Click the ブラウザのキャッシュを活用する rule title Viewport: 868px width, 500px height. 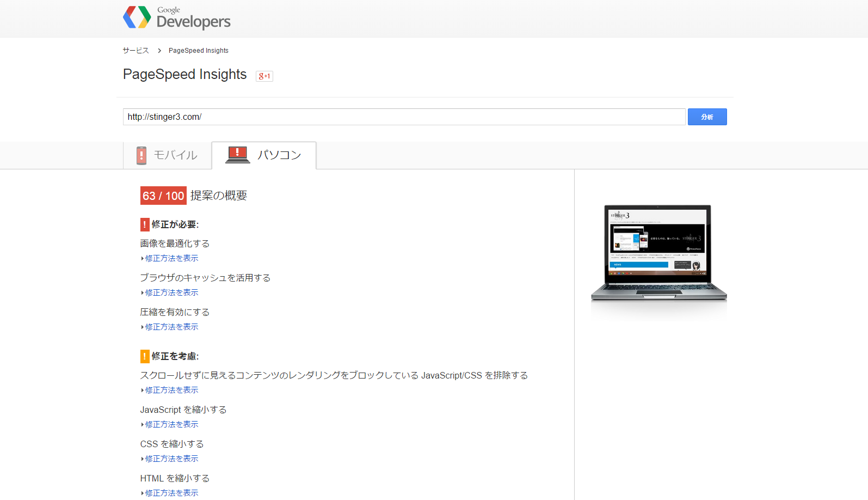tap(205, 278)
